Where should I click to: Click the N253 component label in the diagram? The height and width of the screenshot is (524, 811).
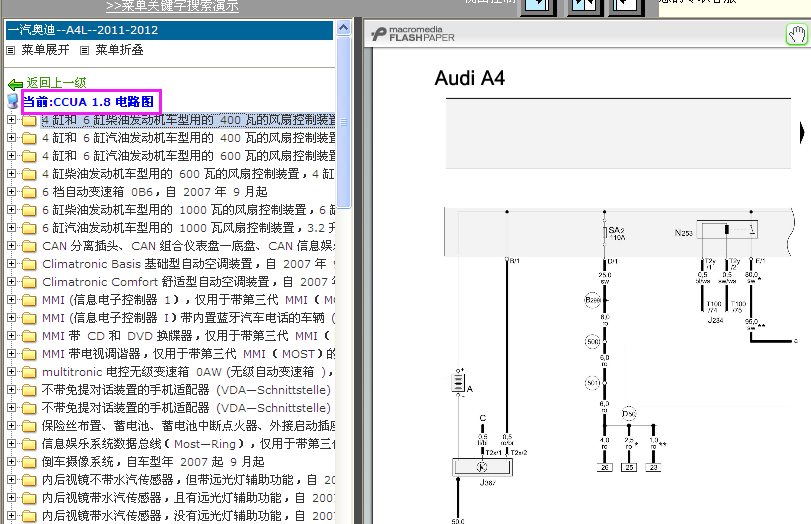[683, 233]
